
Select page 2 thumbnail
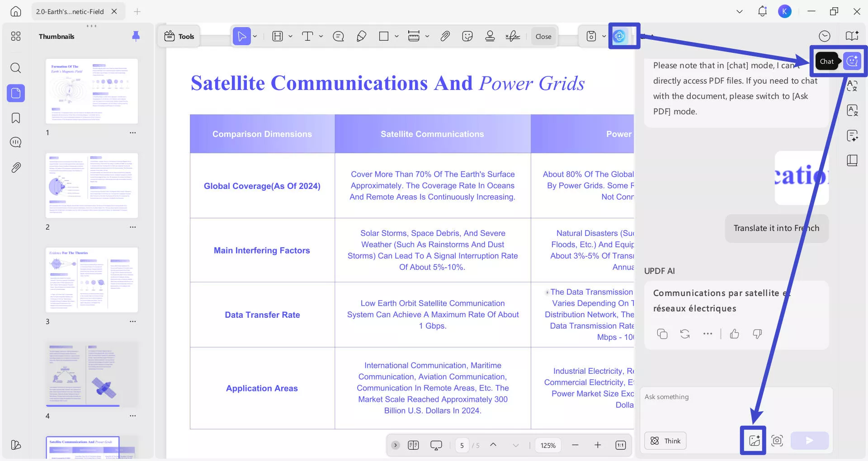pyautogui.click(x=92, y=185)
